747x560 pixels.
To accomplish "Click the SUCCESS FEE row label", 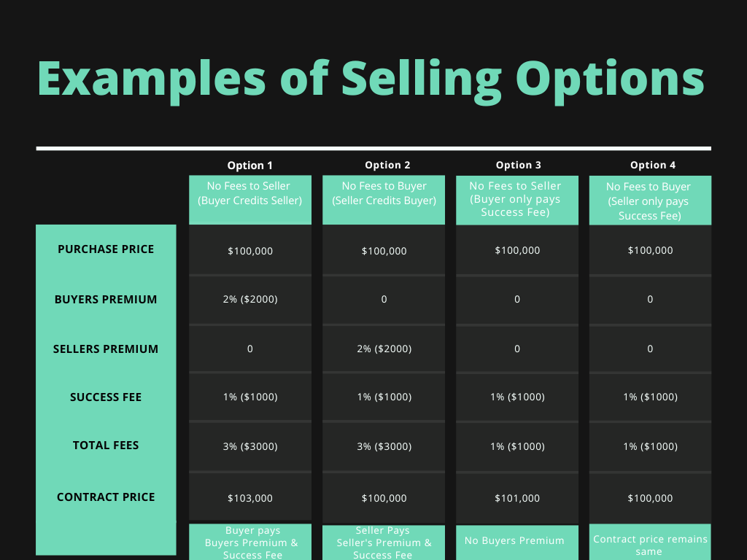I will pos(106,397).
